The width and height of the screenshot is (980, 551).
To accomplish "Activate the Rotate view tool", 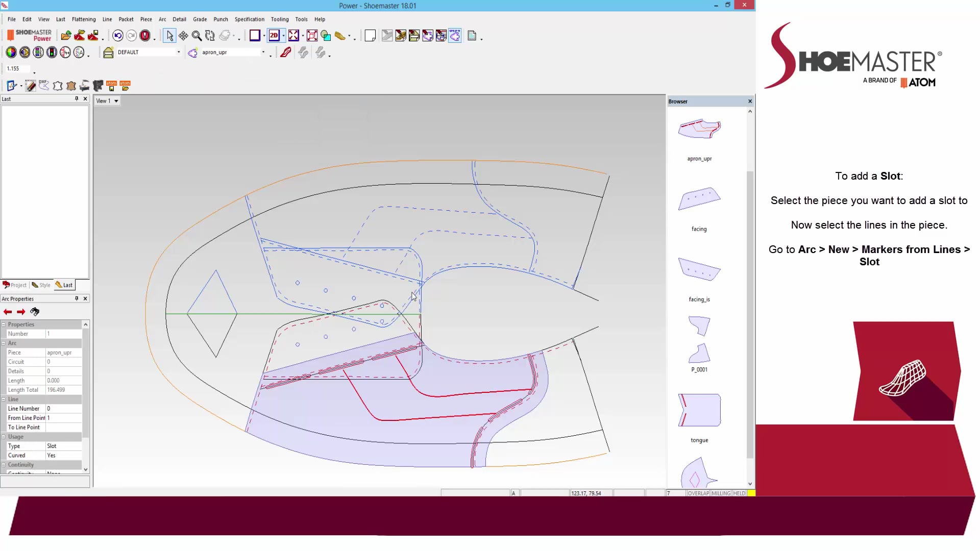I will (x=210, y=36).
